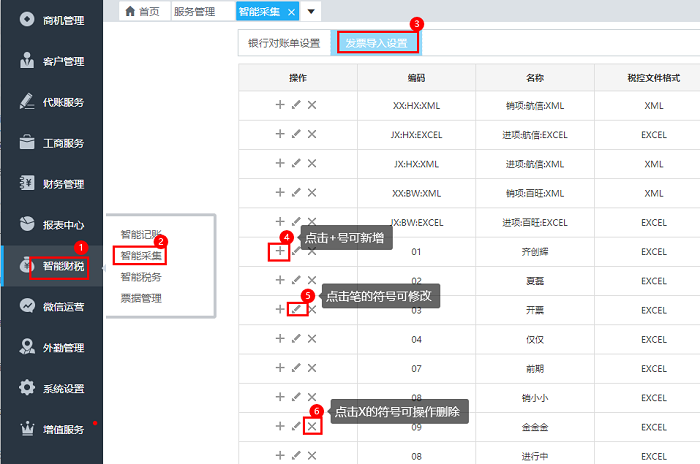Click the home icon on the 首页 tab

click(x=130, y=11)
